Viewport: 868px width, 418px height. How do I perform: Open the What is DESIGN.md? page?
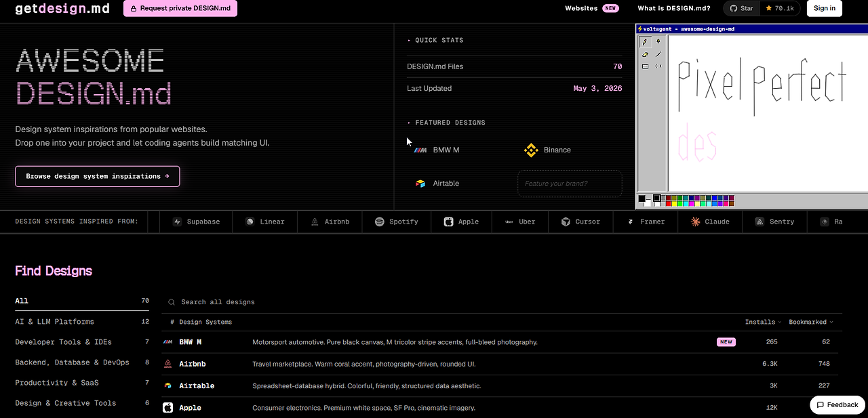click(x=674, y=8)
